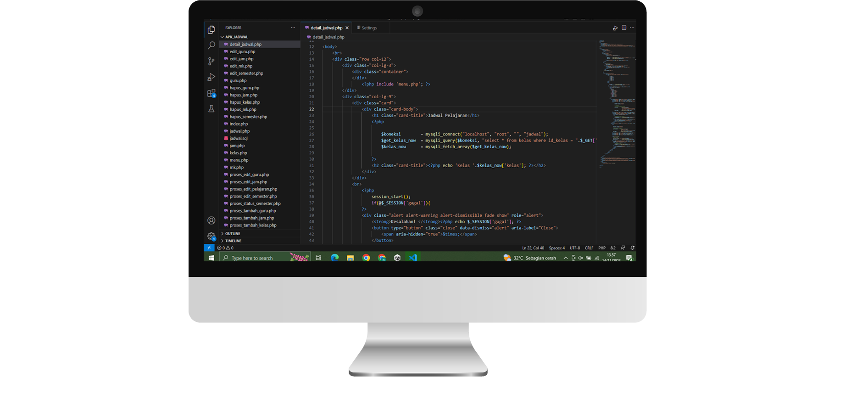Screen dimensions: 868x417
Task: Split the editor using the top-right icon
Action: 624,28
